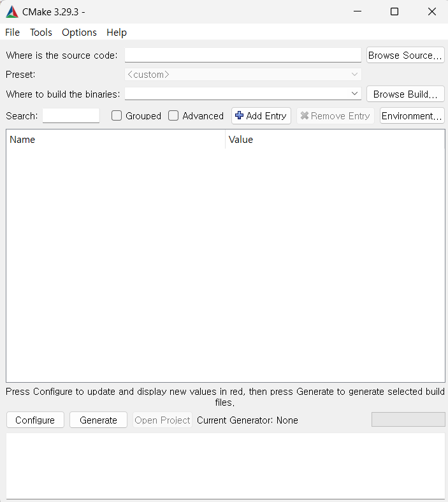Click the 'Current Generator: None' status text
The width and height of the screenshot is (448, 502).
(247, 420)
